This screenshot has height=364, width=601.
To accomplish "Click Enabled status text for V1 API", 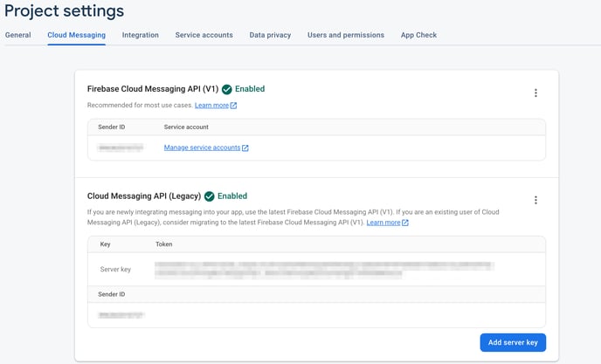I will (x=250, y=89).
